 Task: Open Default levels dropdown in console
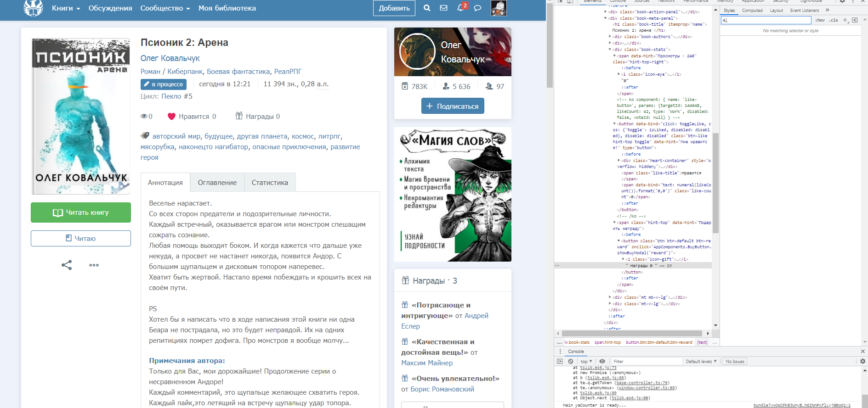point(701,361)
